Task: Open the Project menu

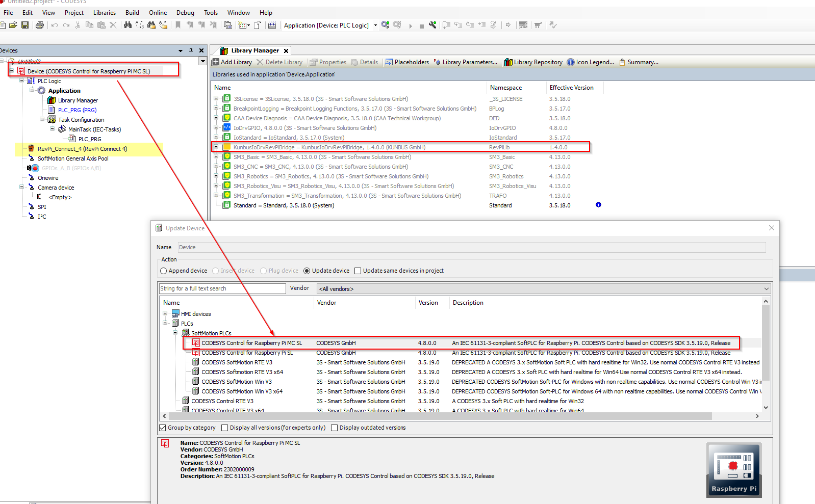Action: [x=74, y=13]
